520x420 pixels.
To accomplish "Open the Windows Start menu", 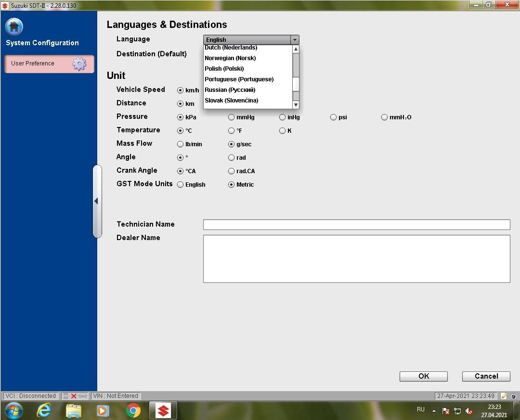I will point(13,410).
